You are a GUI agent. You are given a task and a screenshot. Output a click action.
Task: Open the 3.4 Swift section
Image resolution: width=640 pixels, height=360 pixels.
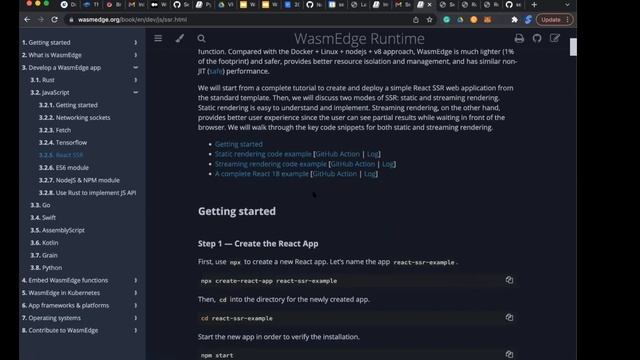43,218
